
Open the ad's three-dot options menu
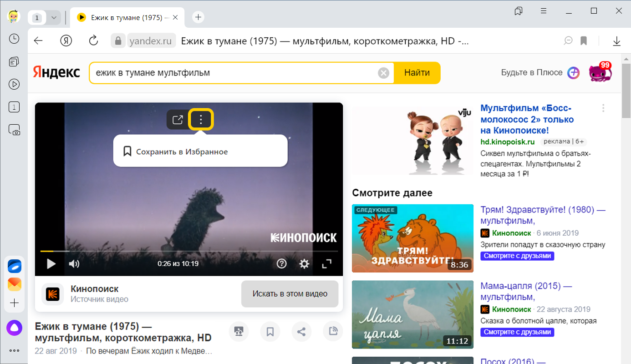(603, 108)
